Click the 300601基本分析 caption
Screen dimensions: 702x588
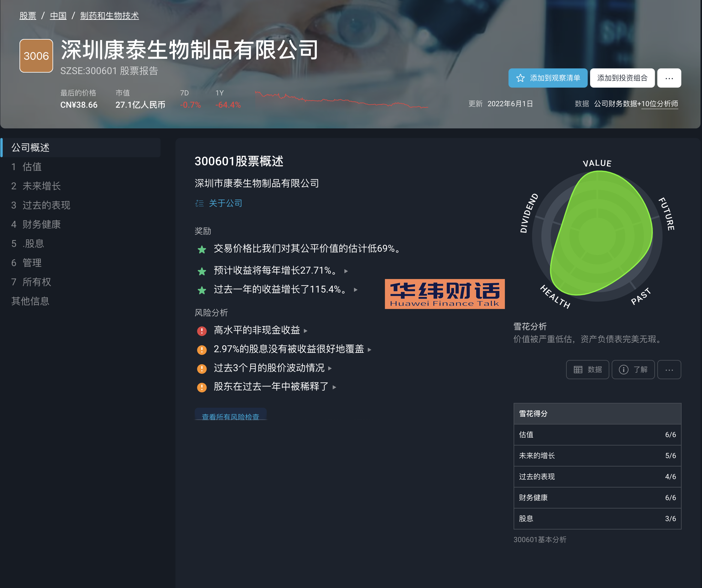pyautogui.click(x=540, y=539)
